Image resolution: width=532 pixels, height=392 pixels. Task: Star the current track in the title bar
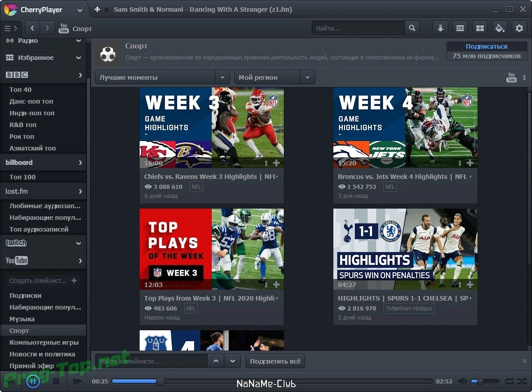(107, 10)
